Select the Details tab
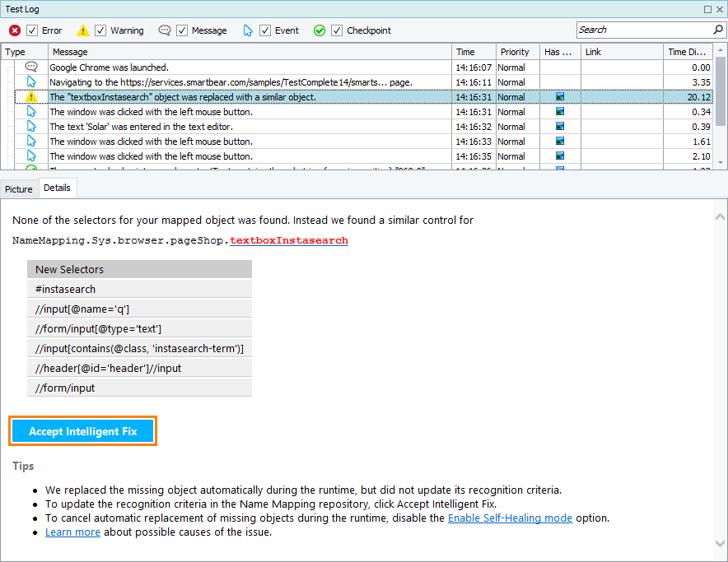The width and height of the screenshot is (728, 562). coord(57,188)
